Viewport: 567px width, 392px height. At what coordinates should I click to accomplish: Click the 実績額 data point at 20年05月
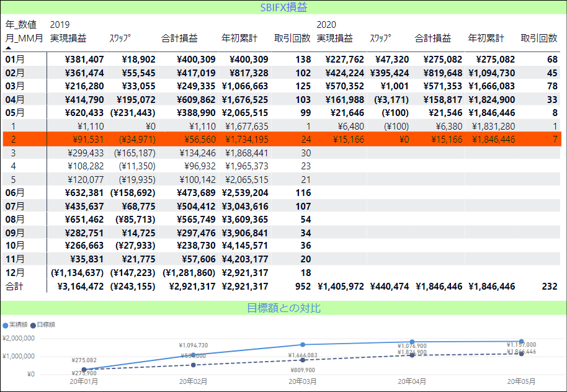point(522,341)
